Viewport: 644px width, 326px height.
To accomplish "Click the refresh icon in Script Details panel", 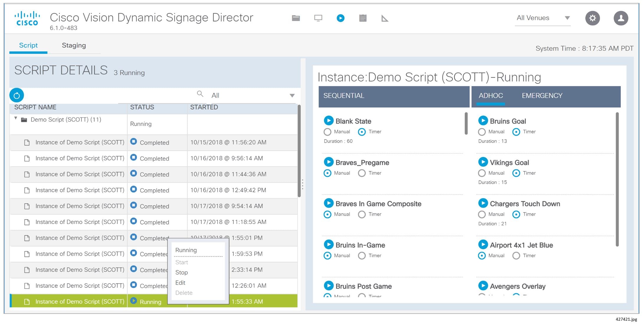I will tap(17, 95).
